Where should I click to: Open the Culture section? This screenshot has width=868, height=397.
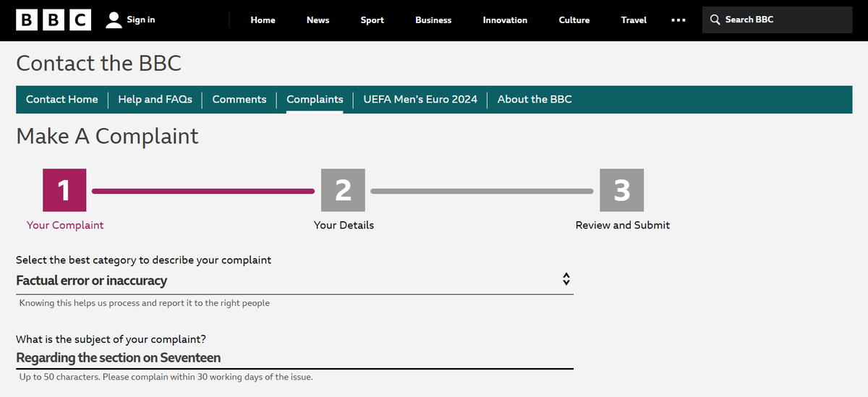(574, 20)
